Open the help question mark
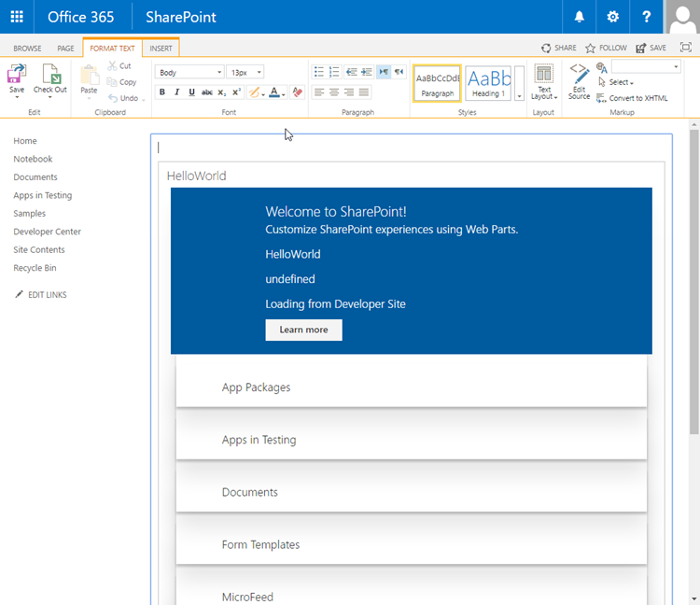The height and width of the screenshot is (605, 700). click(646, 17)
